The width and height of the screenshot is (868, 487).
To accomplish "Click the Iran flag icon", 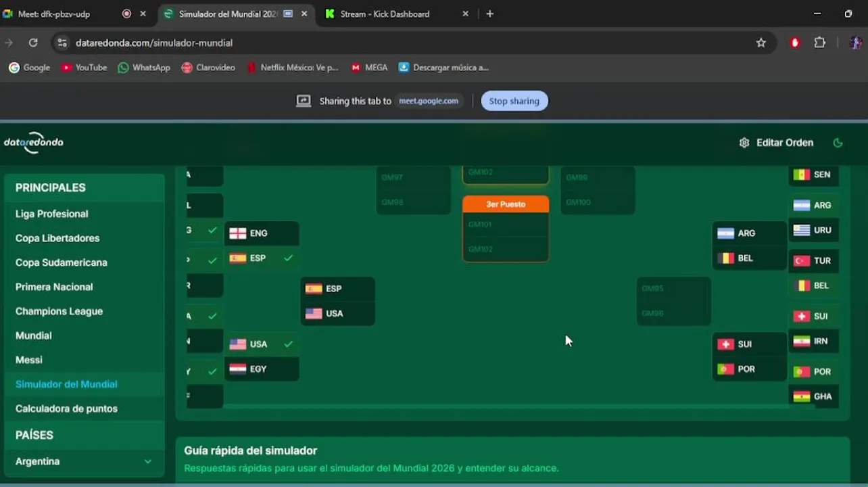I will (x=802, y=342).
